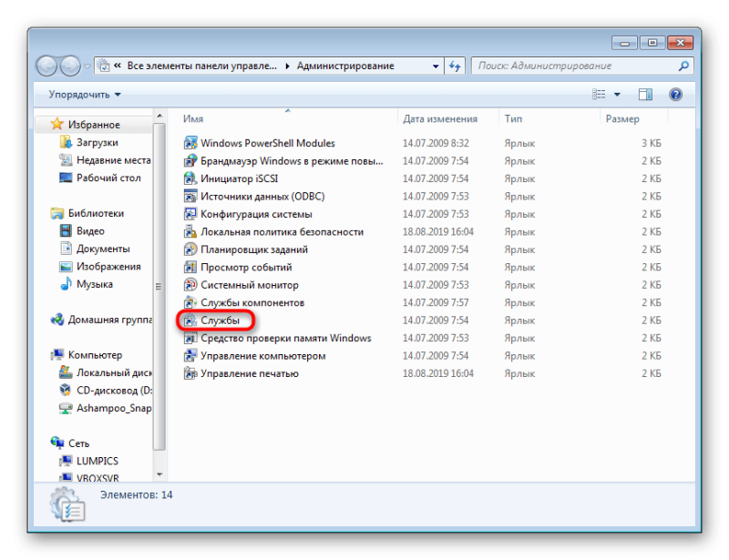729x560 pixels.
Task: Select the Локальная политика безопасности icon
Action: 190,231
